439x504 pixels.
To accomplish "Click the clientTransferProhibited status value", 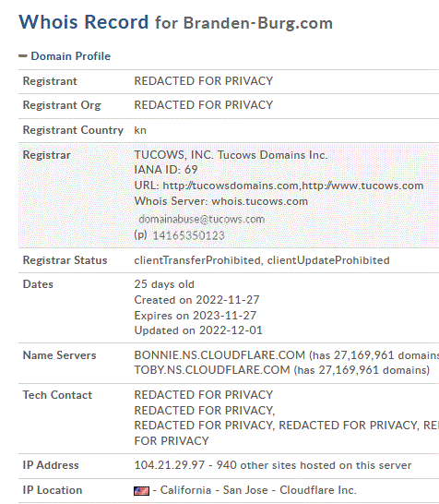I will coord(197,260).
